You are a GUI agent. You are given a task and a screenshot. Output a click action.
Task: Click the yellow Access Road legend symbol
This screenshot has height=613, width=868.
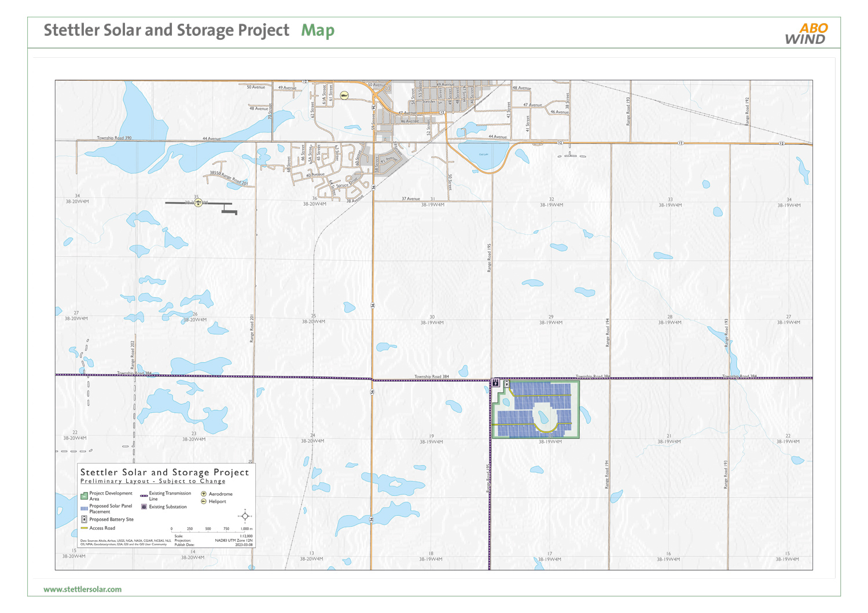[x=84, y=528]
